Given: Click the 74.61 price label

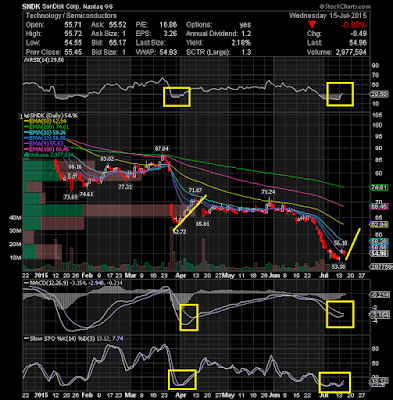Looking at the screenshot, I should point(87,194).
